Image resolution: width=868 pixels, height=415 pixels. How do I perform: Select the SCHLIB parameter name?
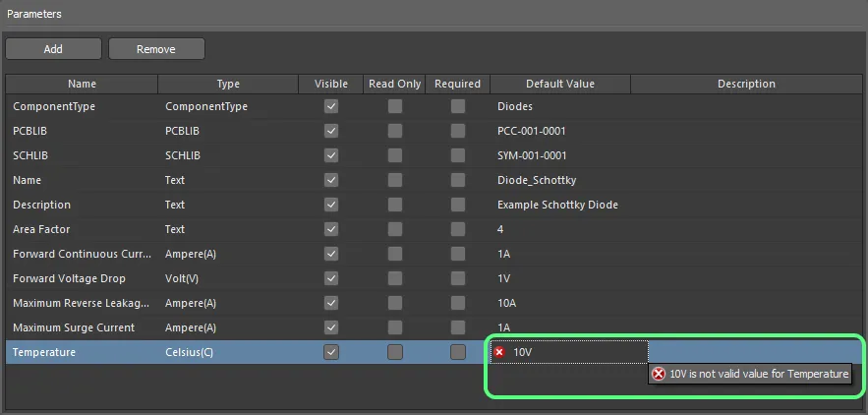(30, 155)
